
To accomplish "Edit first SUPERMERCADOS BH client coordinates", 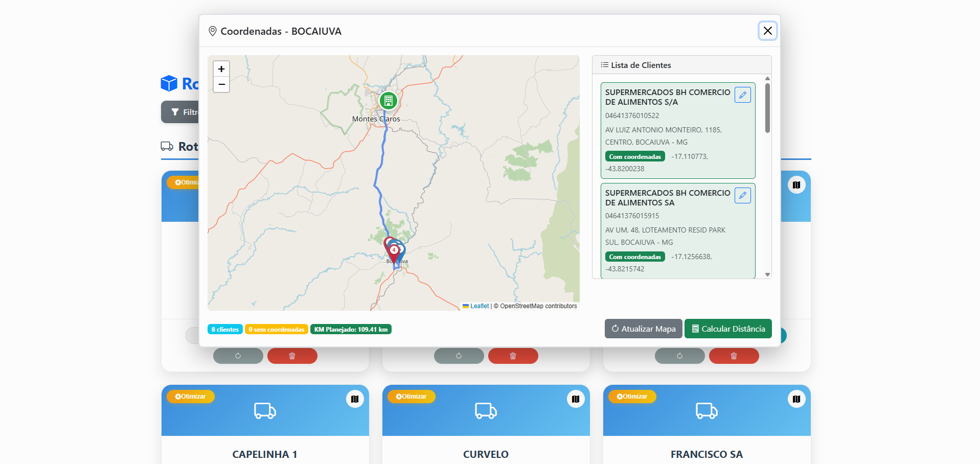I will point(742,95).
